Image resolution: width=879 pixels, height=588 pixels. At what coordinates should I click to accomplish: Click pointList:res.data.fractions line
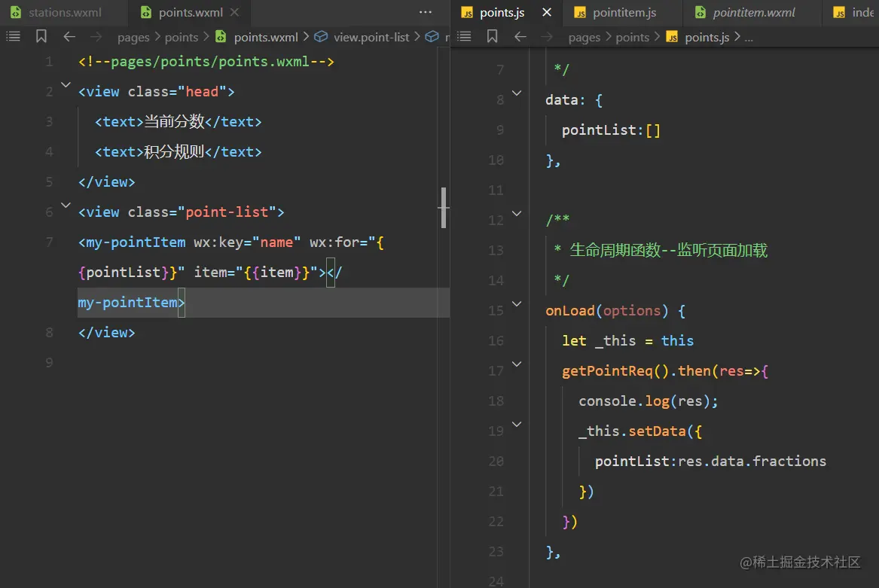point(710,462)
